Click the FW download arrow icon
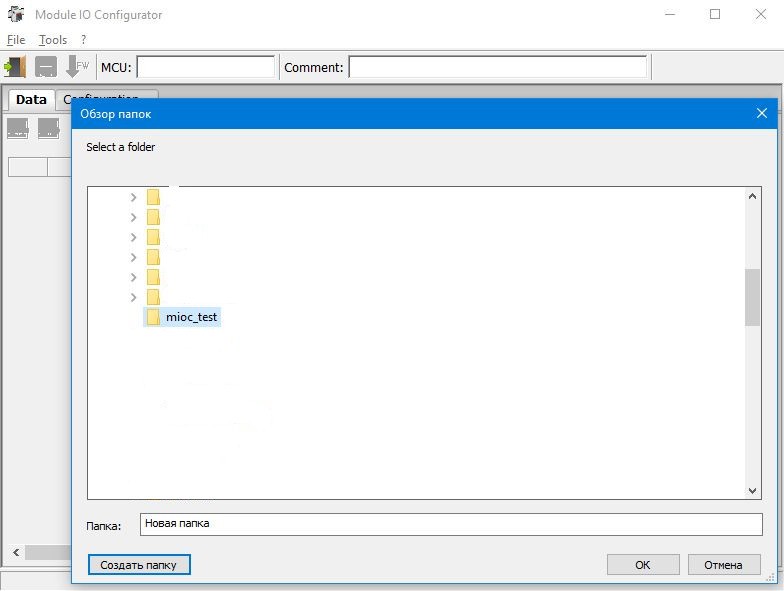 click(x=77, y=66)
